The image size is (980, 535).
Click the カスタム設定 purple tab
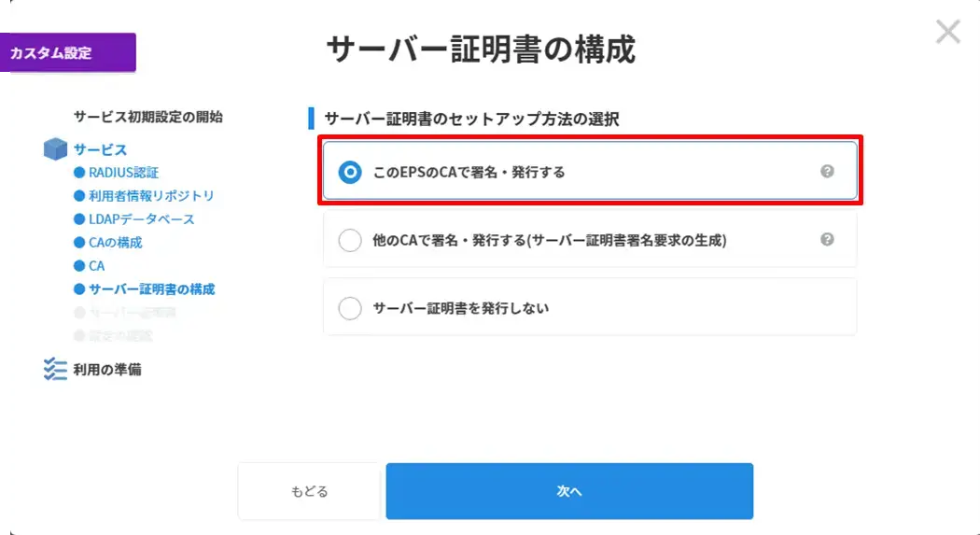(67, 53)
